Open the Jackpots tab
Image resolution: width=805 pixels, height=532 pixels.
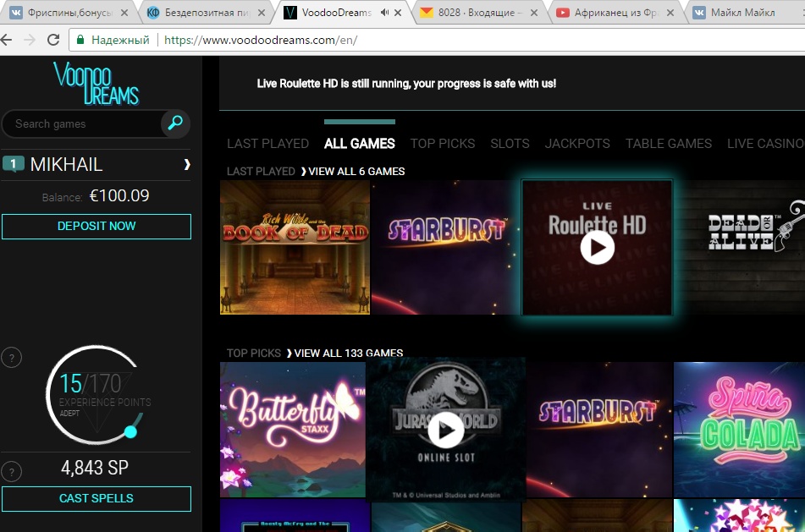tap(577, 143)
